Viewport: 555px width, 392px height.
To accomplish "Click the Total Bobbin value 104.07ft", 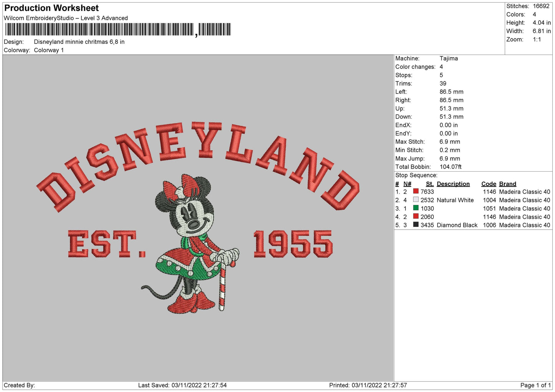I will tap(451, 167).
